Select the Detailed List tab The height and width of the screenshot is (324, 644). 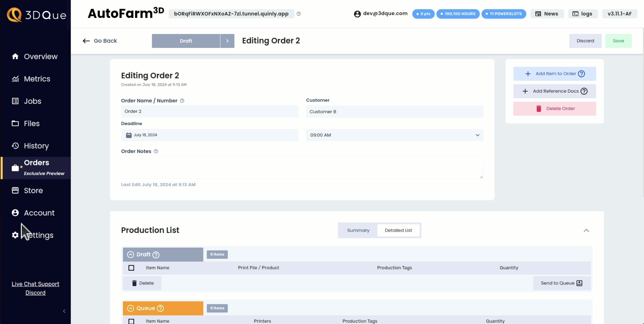[398, 230]
